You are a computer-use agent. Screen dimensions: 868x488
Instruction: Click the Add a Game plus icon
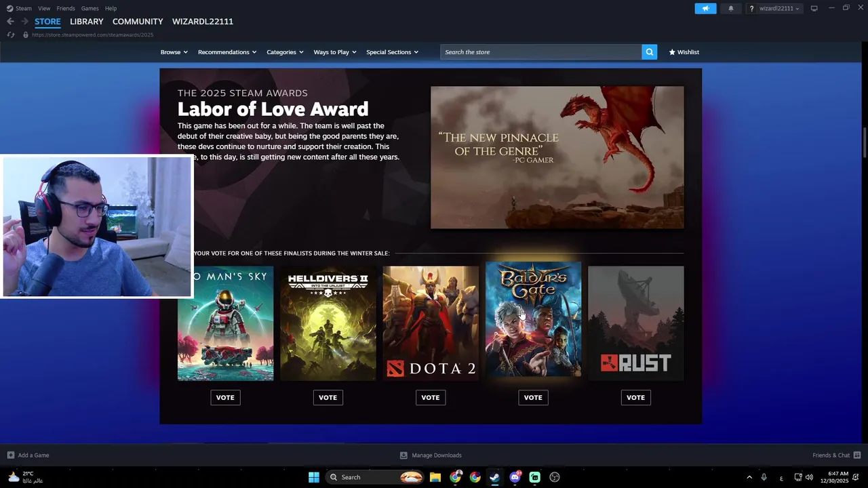click(10, 455)
